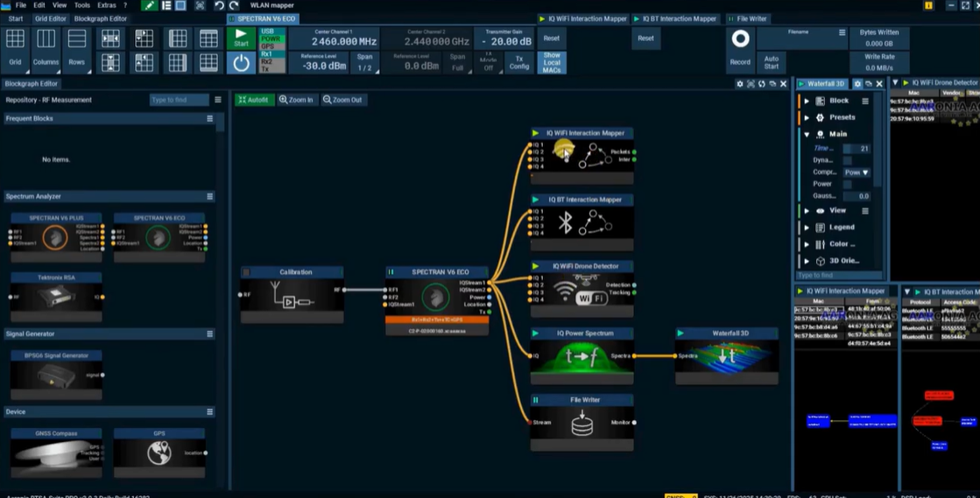
Task: Switch to the Blockgraph Editor tab
Action: click(101, 18)
